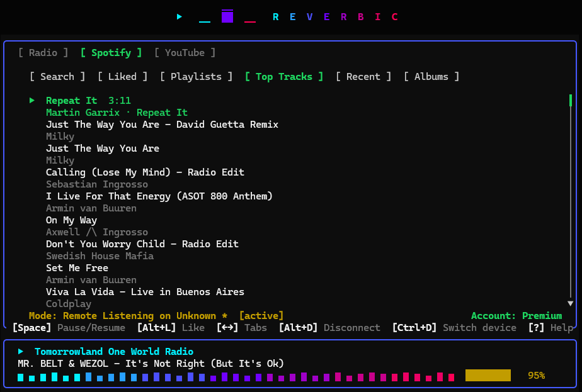
Task: Click the [Space] Pause/Resume shortcut
Action: coord(69,328)
